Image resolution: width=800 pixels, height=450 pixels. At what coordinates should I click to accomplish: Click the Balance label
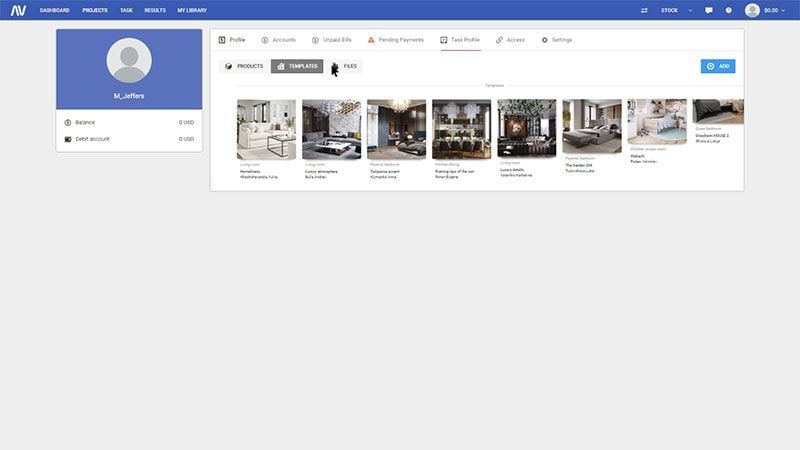tap(85, 122)
